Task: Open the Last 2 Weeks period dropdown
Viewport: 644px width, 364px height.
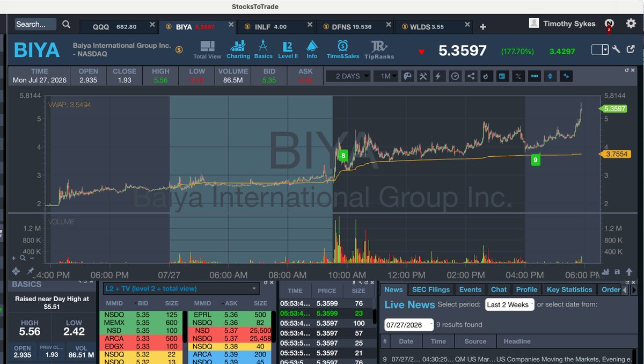Action: (x=509, y=304)
